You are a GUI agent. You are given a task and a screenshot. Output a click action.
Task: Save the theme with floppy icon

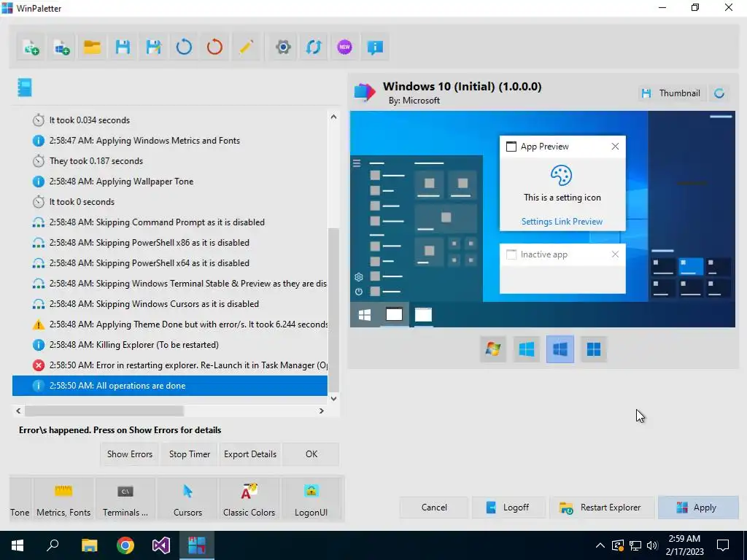pyautogui.click(x=123, y=47)
